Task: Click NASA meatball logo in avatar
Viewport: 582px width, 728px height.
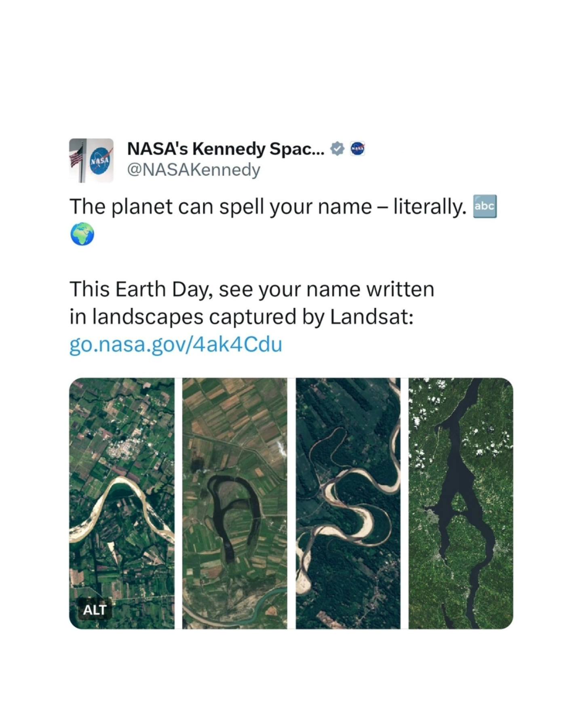Action: 101,161
